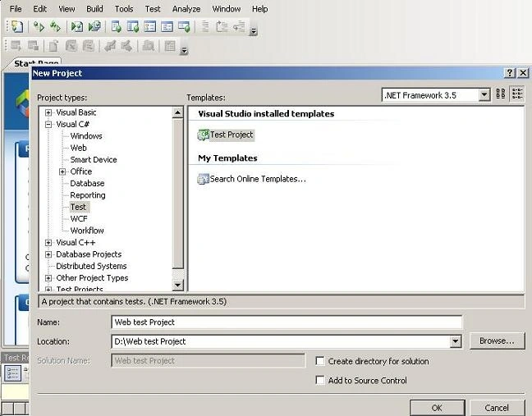Expand the Visual C++ node
Viewport: 532px width, 416px height.
coord(48,243)
